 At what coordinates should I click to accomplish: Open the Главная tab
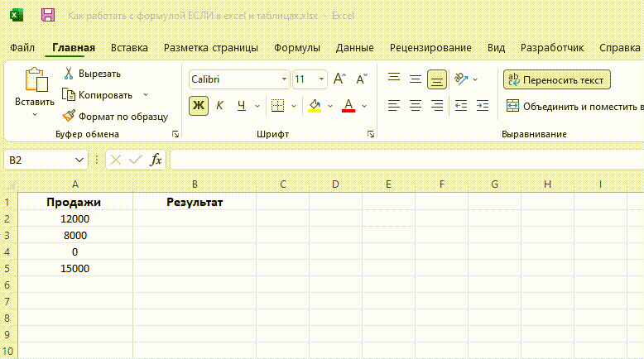point(74,48)
